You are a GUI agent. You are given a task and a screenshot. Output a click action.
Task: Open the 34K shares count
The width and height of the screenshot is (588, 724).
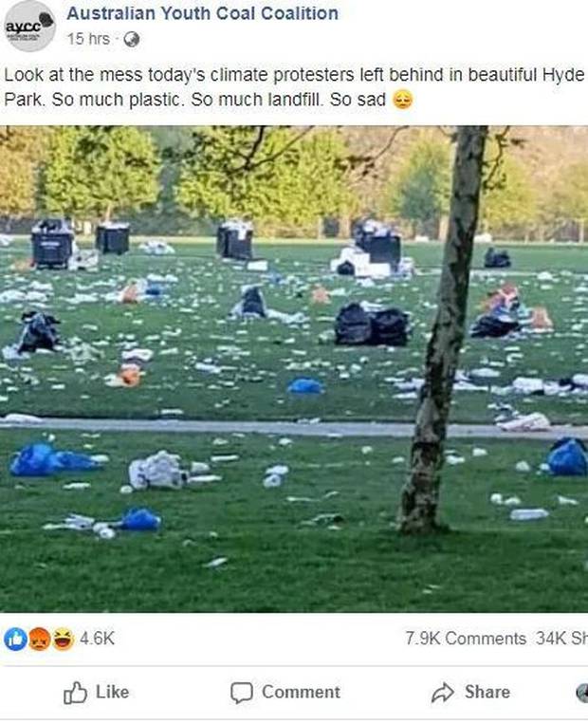point(561,639)
